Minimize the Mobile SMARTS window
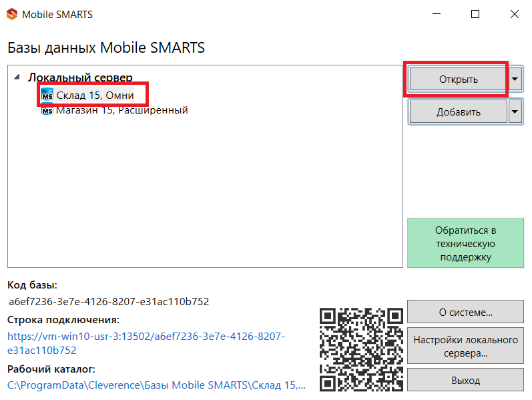The height and width of the screenshot is (400, 532). coord(437,14)
